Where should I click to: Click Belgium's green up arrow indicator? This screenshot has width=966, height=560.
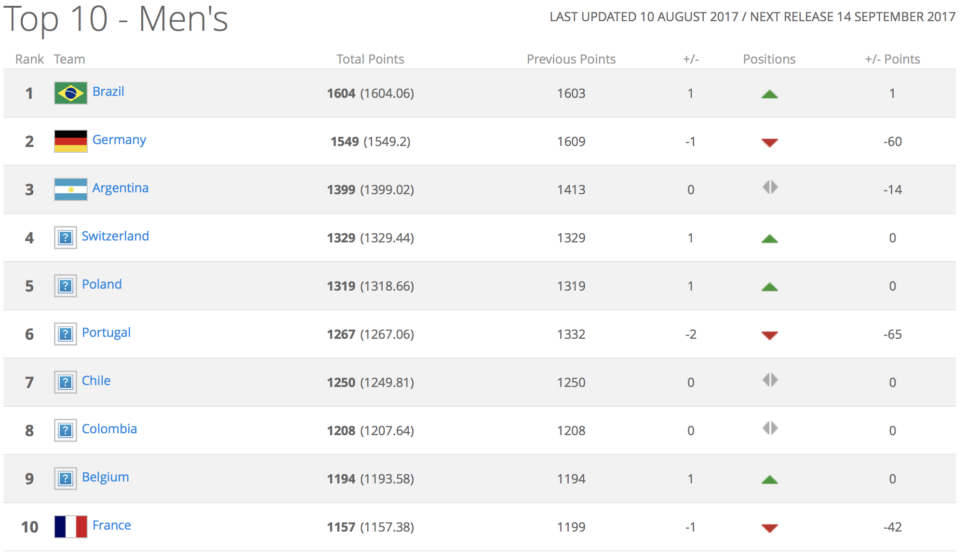click(x=770, y=480)
